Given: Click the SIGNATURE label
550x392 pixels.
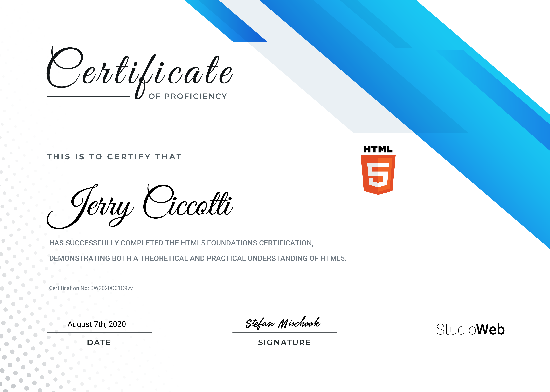Looking at the screenshot, I should (284, 342).
